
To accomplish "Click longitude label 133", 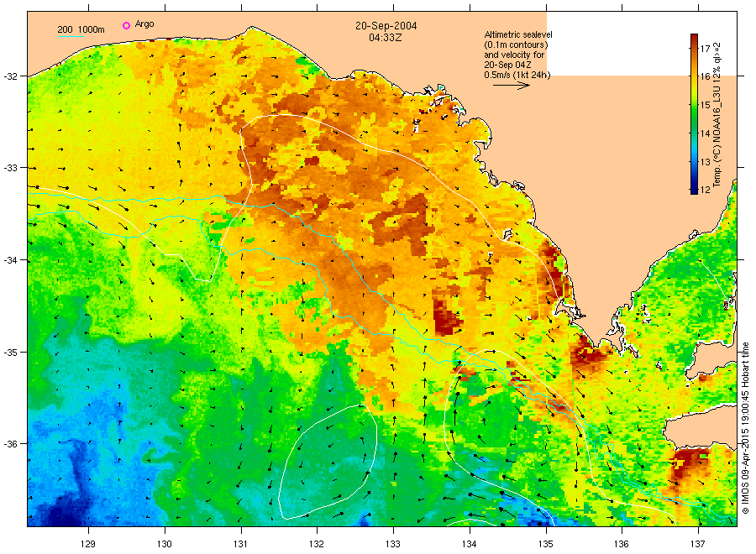I will click(393, 544).
